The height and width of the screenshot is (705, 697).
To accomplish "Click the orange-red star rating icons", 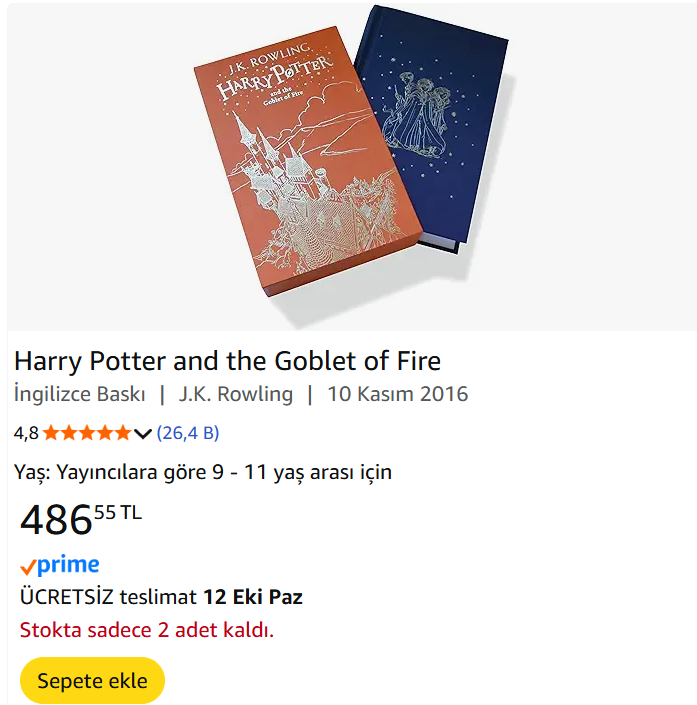I will (x=86, y=433).
